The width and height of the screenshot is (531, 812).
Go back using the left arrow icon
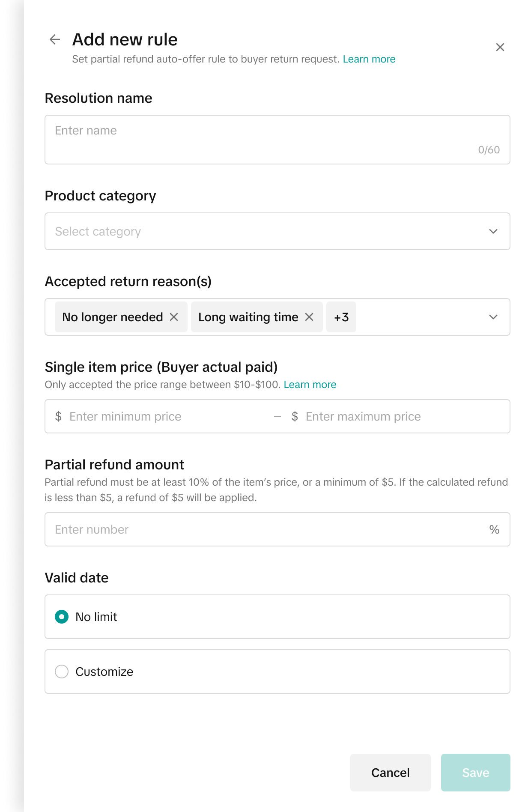55,39
